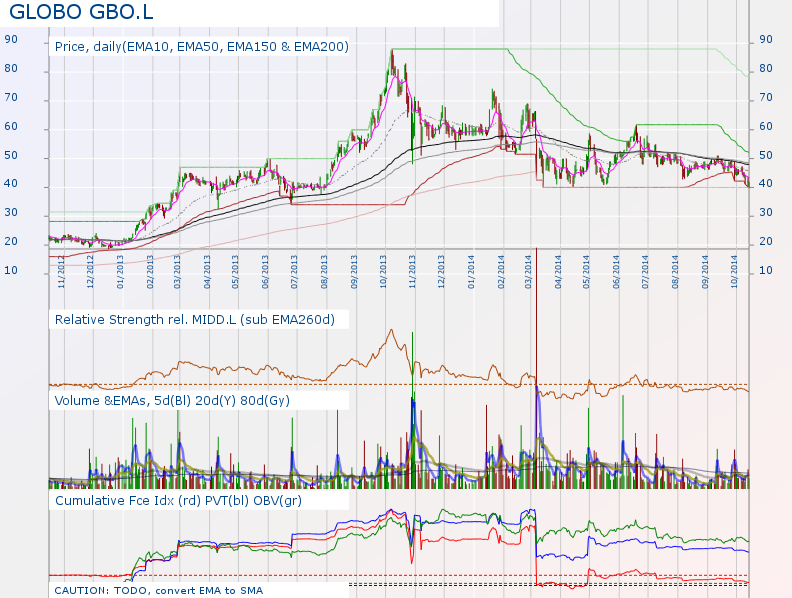This screenshot has width=792, height=598.
Task: Click the 08/2014 date axis label
Action: coord(675,272)
